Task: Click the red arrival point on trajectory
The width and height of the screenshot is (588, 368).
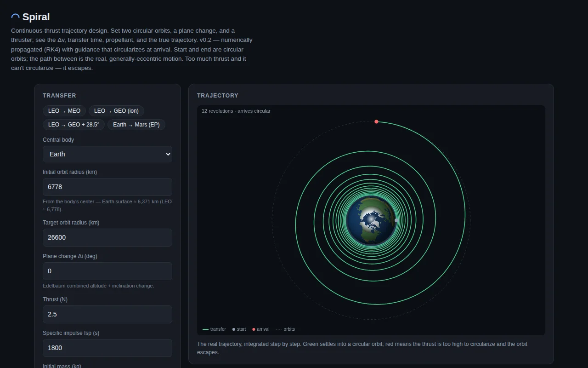Action: [376, 121]
